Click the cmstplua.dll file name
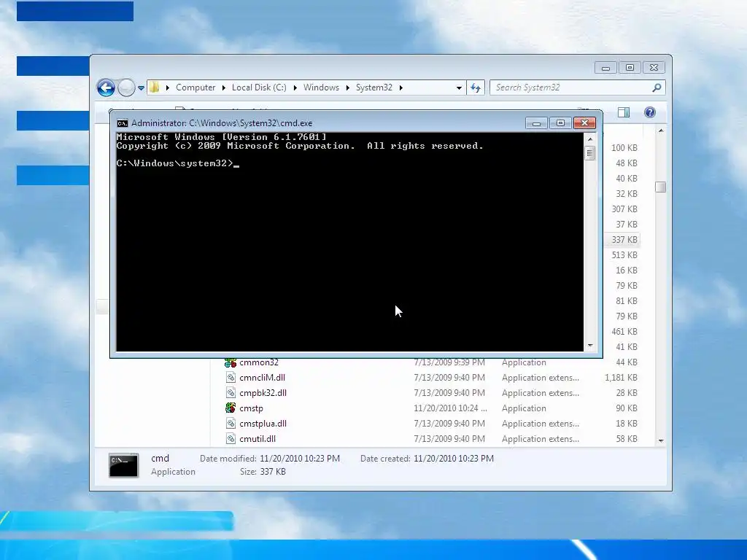 click(263, 424)
